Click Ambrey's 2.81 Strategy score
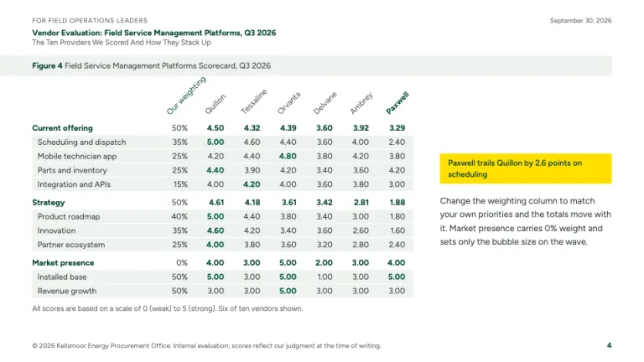 point(361,202)
